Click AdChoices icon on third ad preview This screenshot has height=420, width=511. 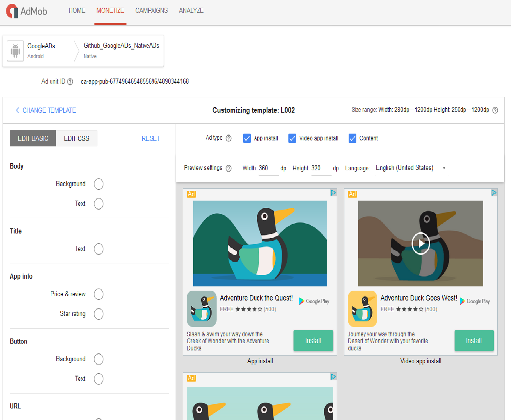tap(333, 377)
